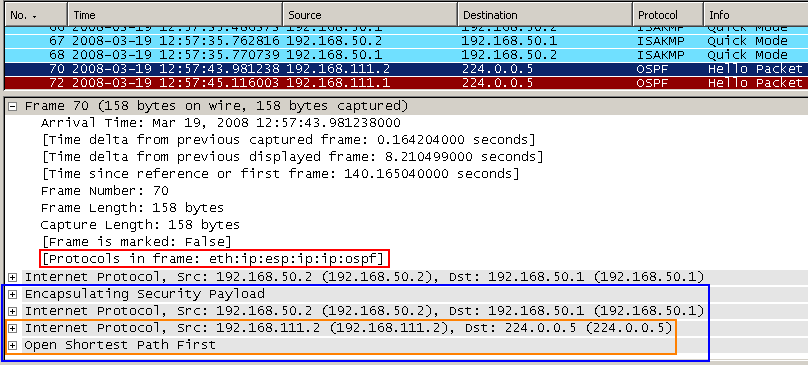Click source 192.168.111.2 in packet 70 row
Image resolution: width=808 pixels, height=365 pixels.
pos(338,69)
